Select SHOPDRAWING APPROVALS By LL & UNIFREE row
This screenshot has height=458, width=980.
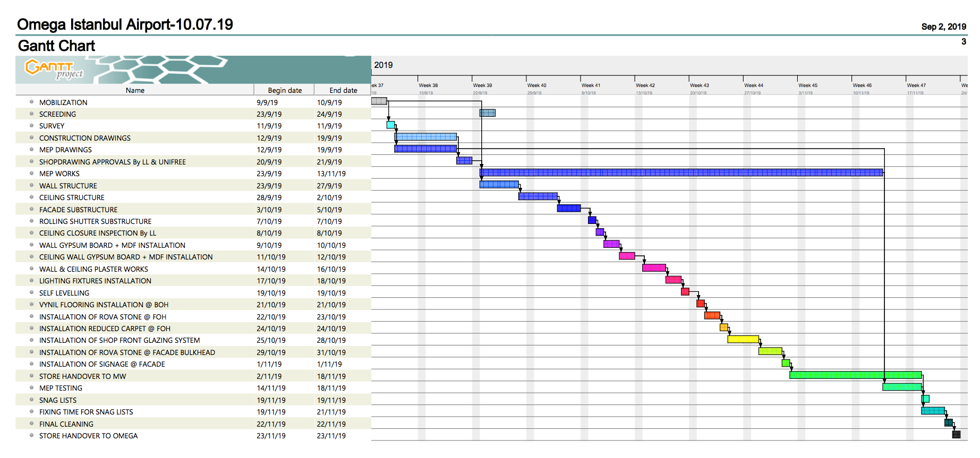coord(193,162)
